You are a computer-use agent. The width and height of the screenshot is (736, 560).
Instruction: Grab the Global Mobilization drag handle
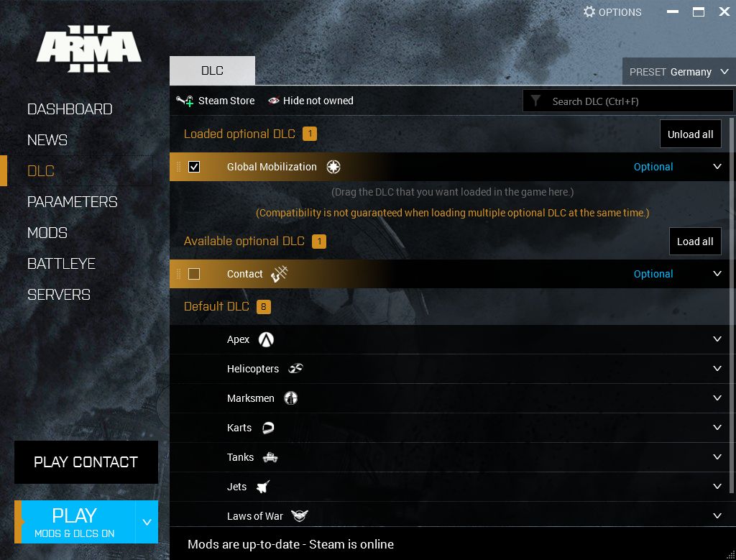pos(178,167)
